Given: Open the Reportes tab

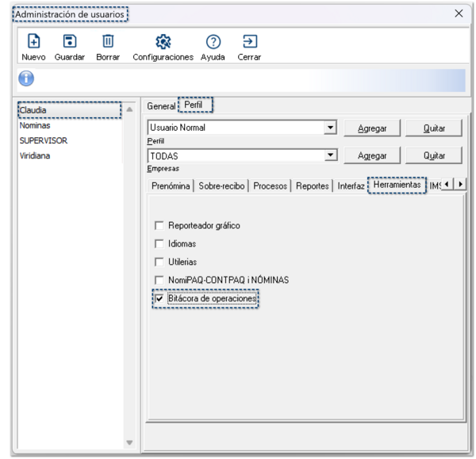Looking at the screenshot, I should click(313, 186).
